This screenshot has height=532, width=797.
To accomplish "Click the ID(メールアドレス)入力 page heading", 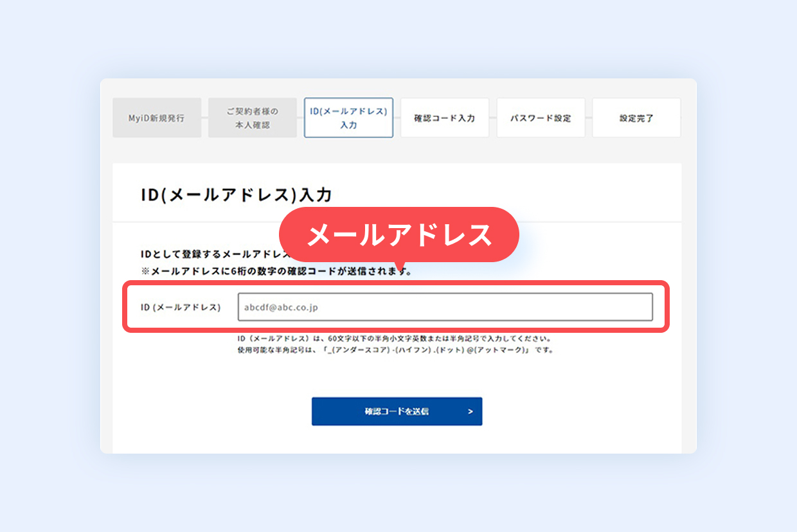I will coord(236,195).
